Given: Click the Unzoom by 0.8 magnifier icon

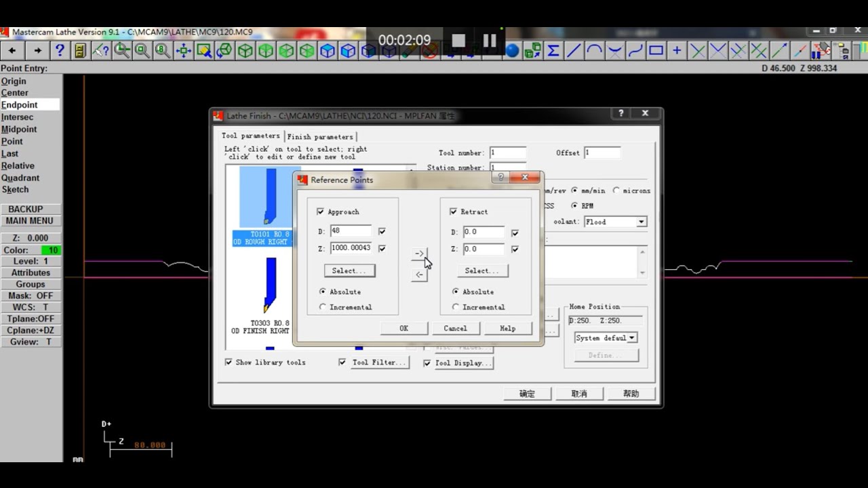Looking at the screenshot, I should [162, 50].
